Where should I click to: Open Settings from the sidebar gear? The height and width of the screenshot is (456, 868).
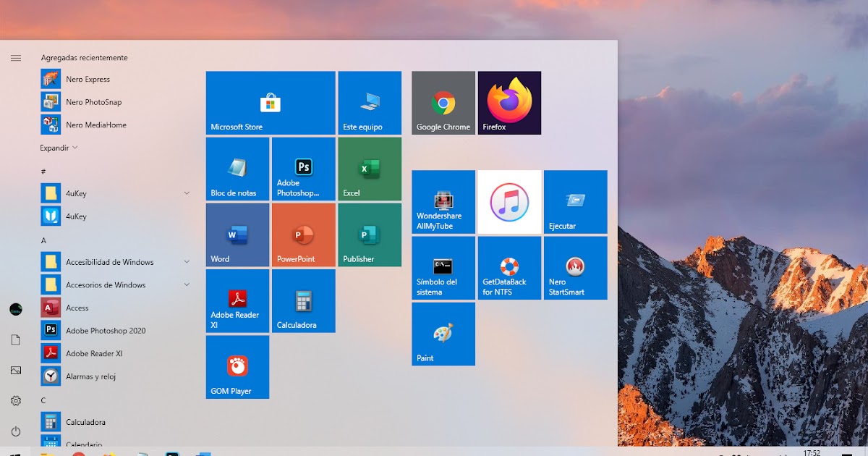click(x=15, y=402)
